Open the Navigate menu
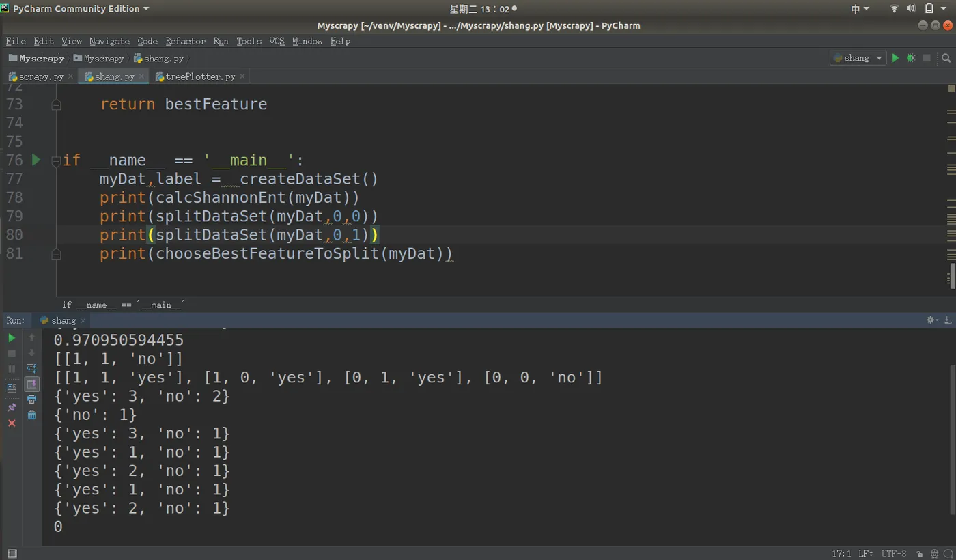The height and width of the screenshot is (560, 956). click(109, 41)
